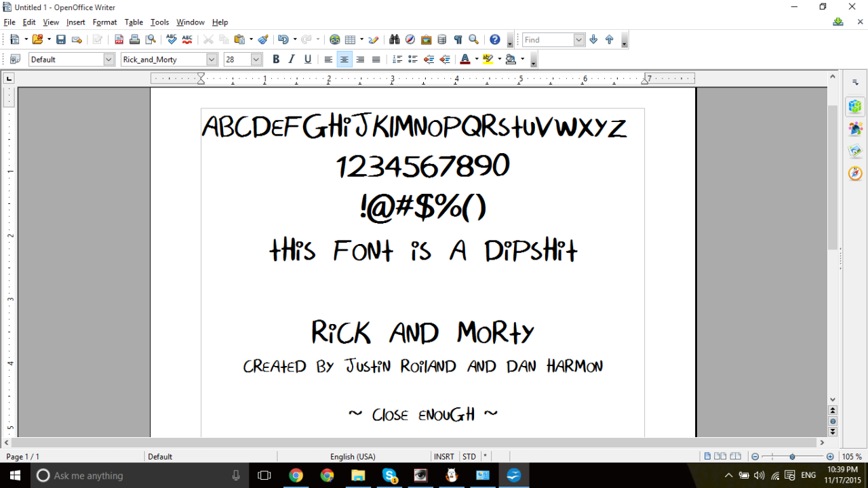Viewport: 868px width, 488px height.
Task: Align text right
Action: pos(360,60)
